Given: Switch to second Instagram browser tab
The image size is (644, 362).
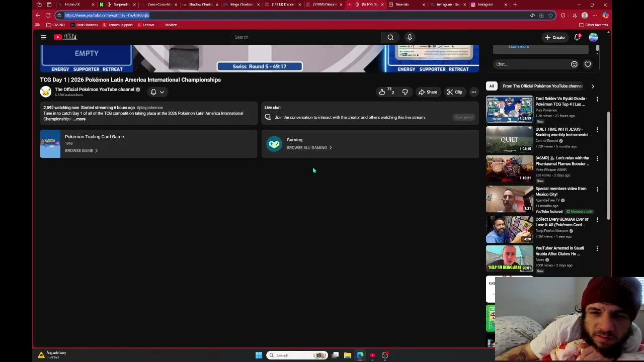Looking at the screenshot, I should click(489, 5).
